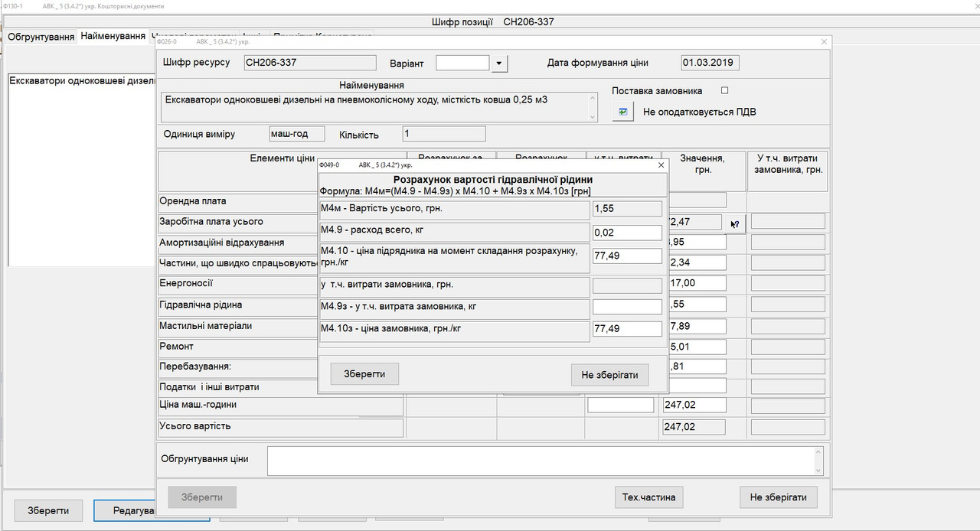The height and width of the screenshot is (531, 980).
Task: Click the 'Перебазування:' row label
Action: (x=195, y=366)
